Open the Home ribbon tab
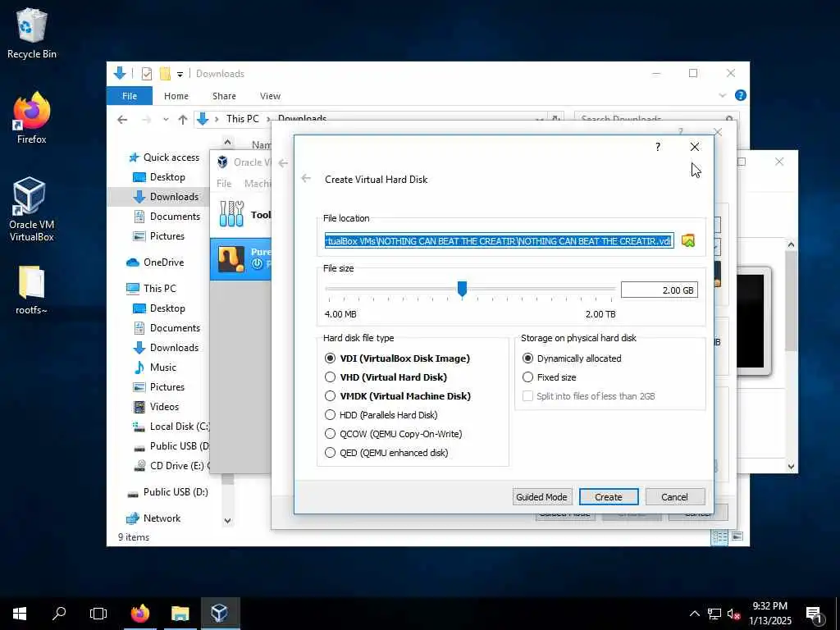The width and height of the screenshot is (840, 630). pyautogui.click(x=176, y=96)
